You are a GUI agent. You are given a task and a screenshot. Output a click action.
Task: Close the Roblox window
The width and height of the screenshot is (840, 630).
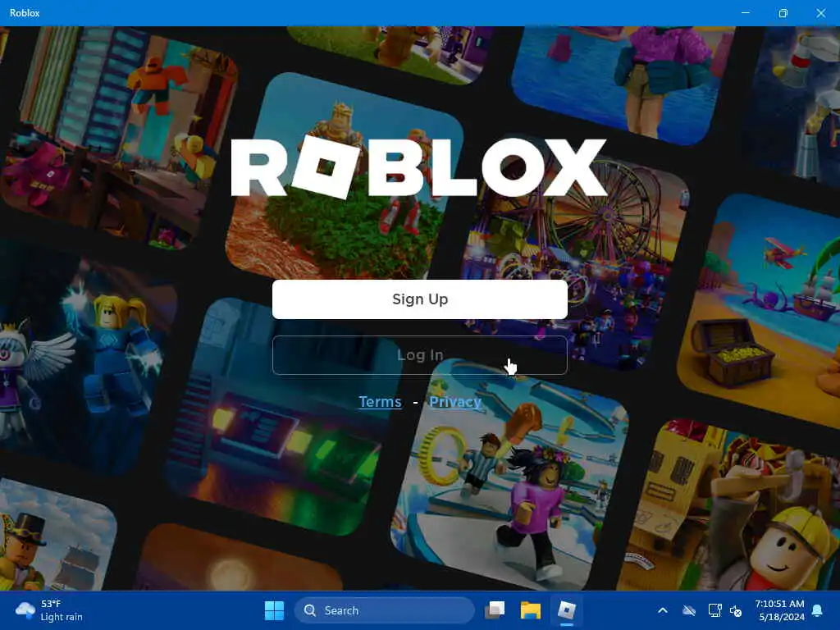pyautogui.click(x=820, y=13)
